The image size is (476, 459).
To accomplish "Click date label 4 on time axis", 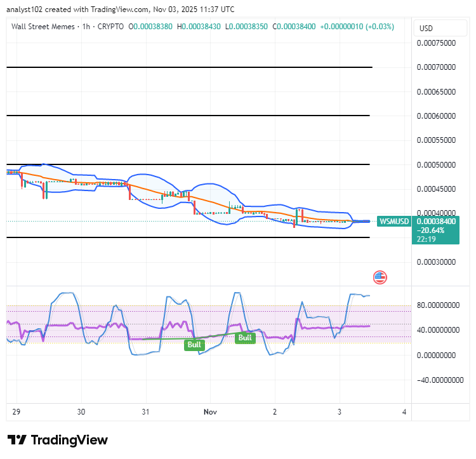I will coord(404,412).
